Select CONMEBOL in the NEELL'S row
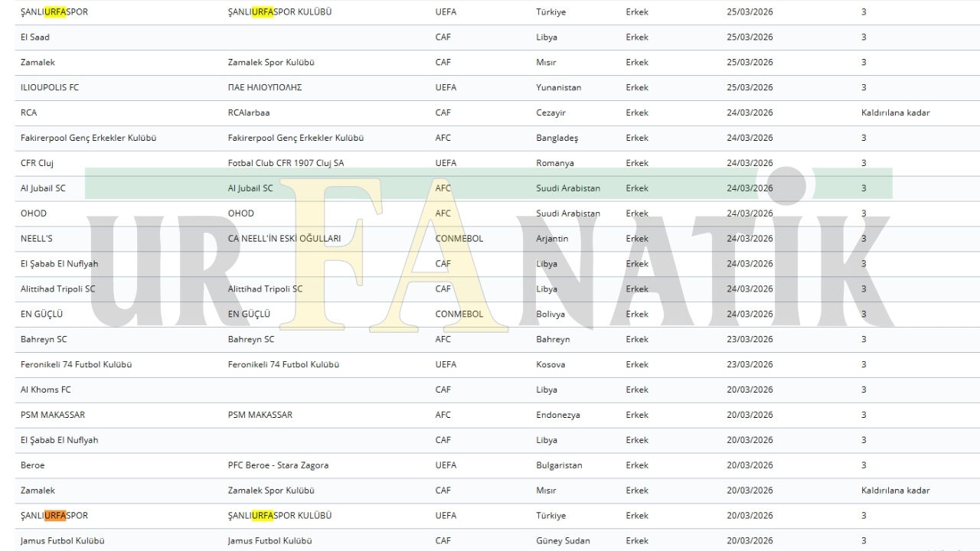980x551 pixels. (459, 239)
